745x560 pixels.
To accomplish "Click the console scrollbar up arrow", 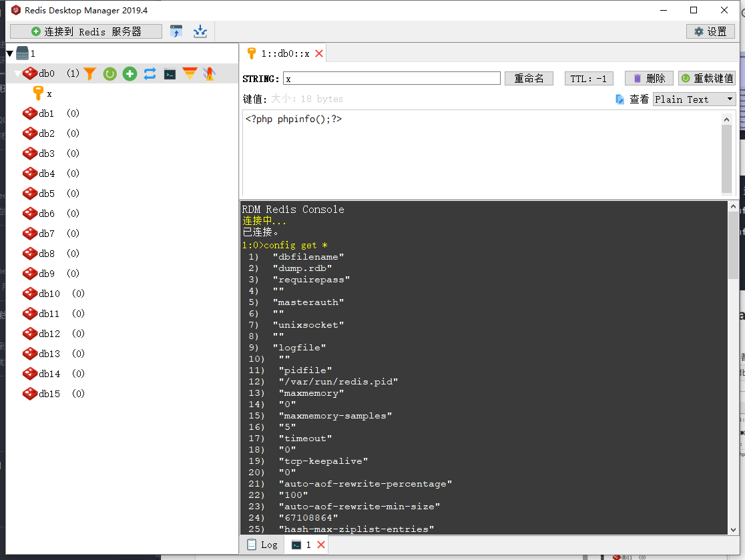I will [733, 207].
